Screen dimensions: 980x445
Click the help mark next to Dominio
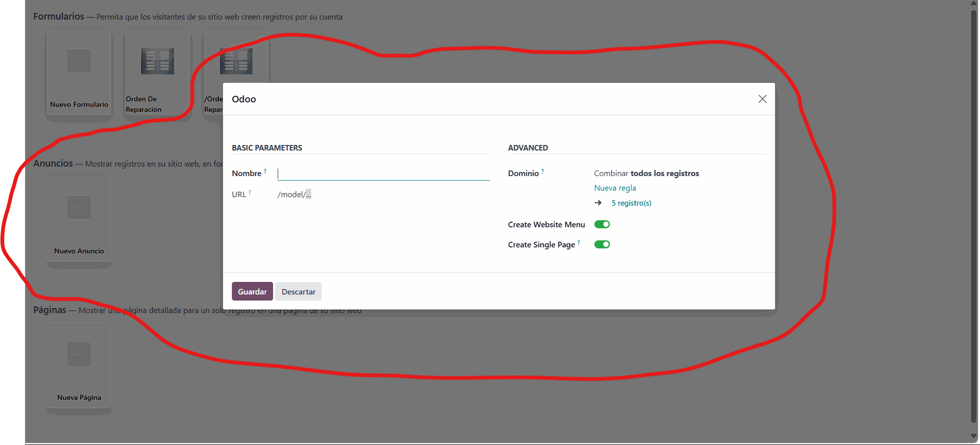(543, 171)
